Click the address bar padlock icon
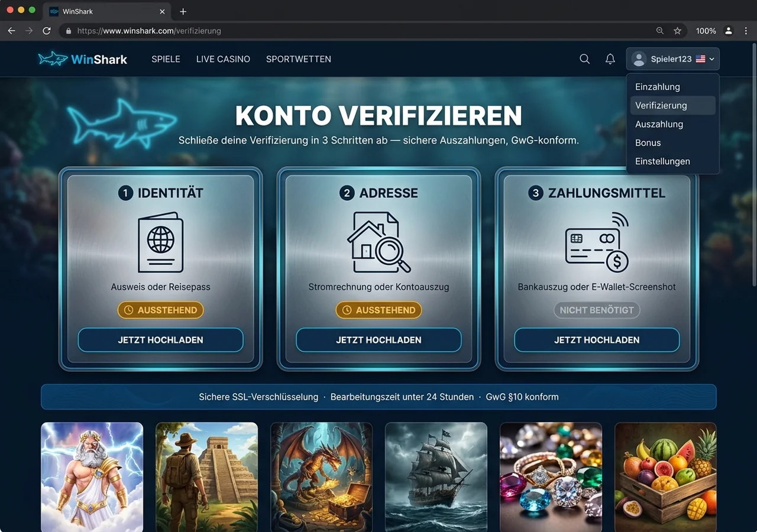This screenshot has width=757, height=532. [69, 31]
